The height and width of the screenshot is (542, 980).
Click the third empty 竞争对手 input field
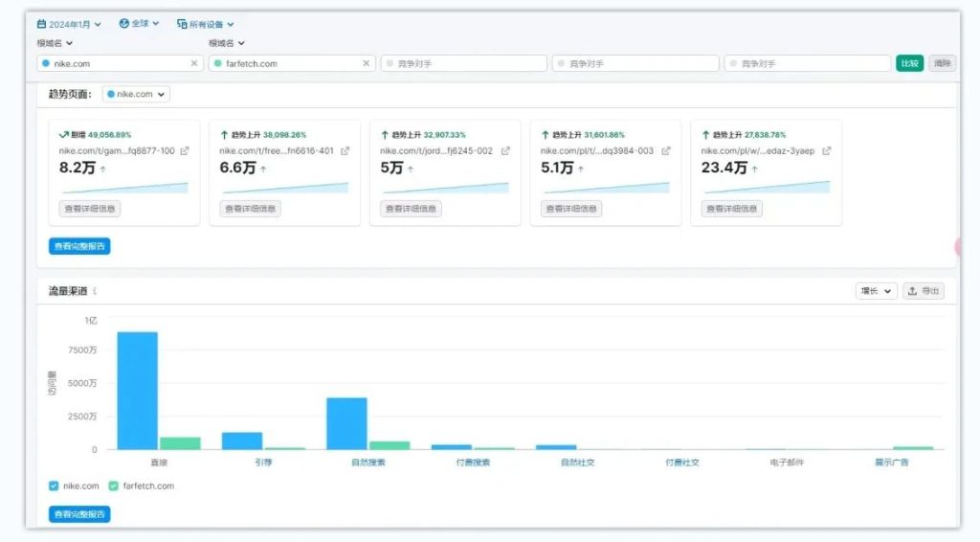[808, 63]
